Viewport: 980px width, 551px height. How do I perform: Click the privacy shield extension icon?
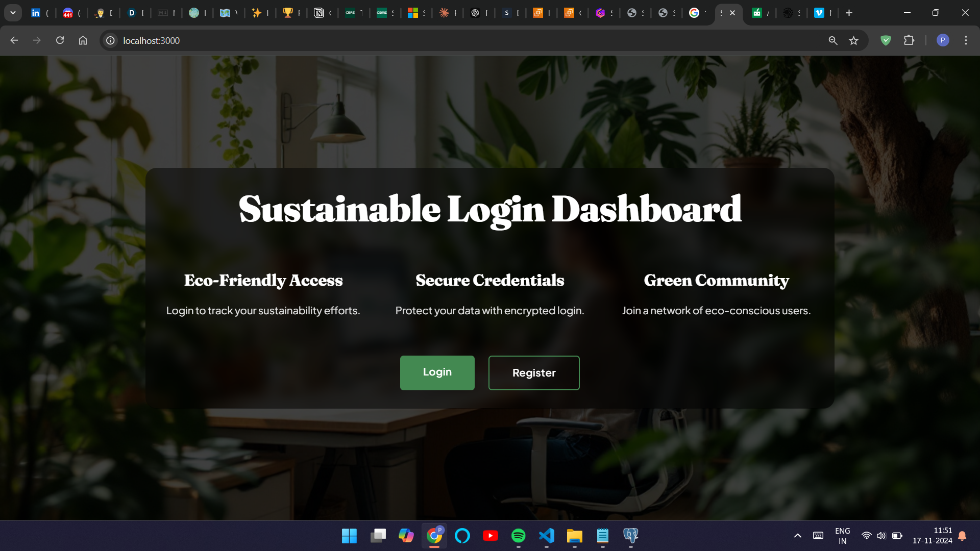[x=886, y=40]
